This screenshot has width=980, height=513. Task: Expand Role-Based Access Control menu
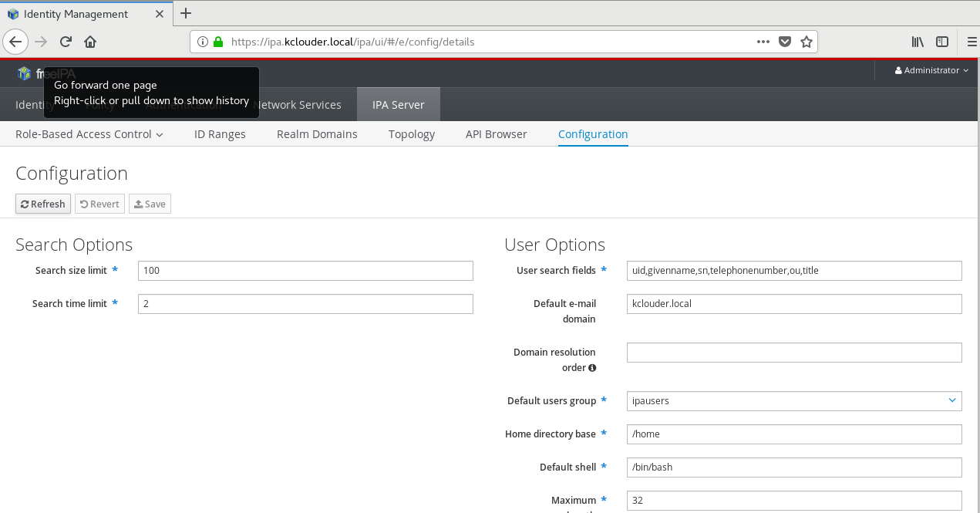(x=89, y=134)
